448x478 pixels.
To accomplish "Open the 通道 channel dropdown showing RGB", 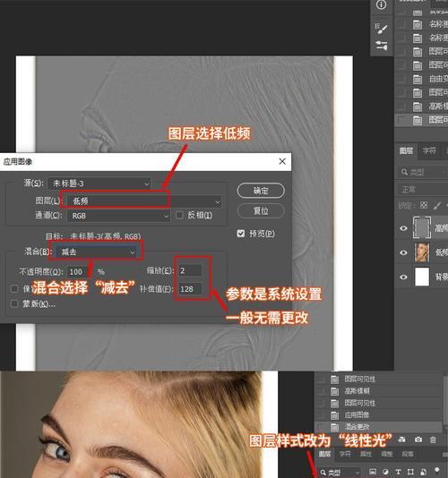I will coord(118,216).
